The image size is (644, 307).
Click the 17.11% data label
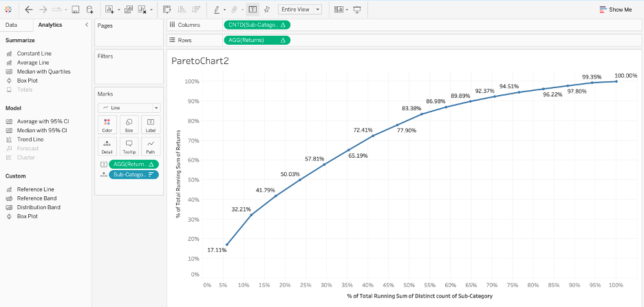coord(217,250)
